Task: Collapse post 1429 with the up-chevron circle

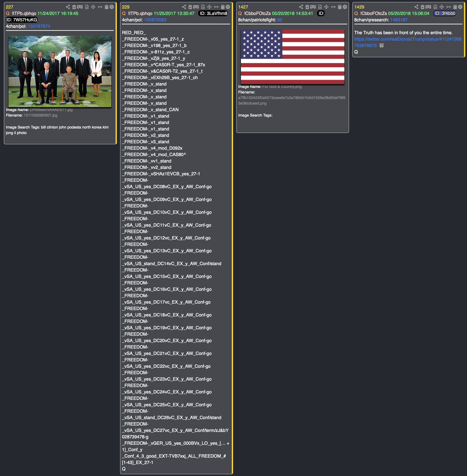Action: (x=460, y=7)
